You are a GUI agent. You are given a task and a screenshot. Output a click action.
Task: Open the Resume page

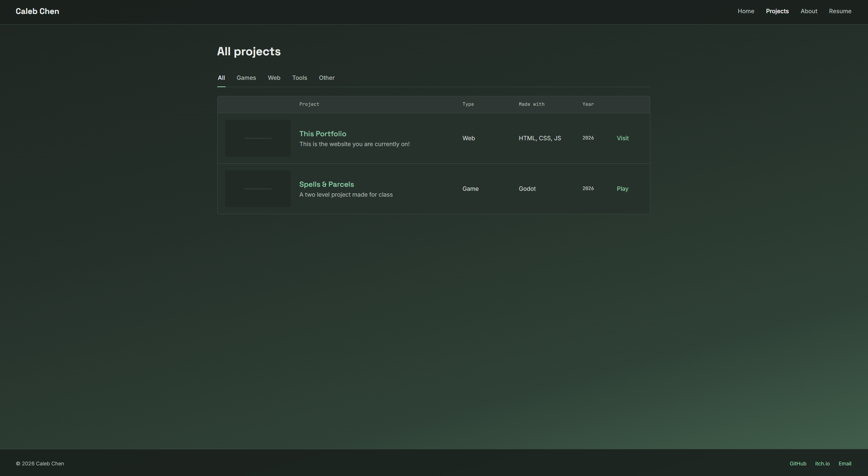click(840, 11)
